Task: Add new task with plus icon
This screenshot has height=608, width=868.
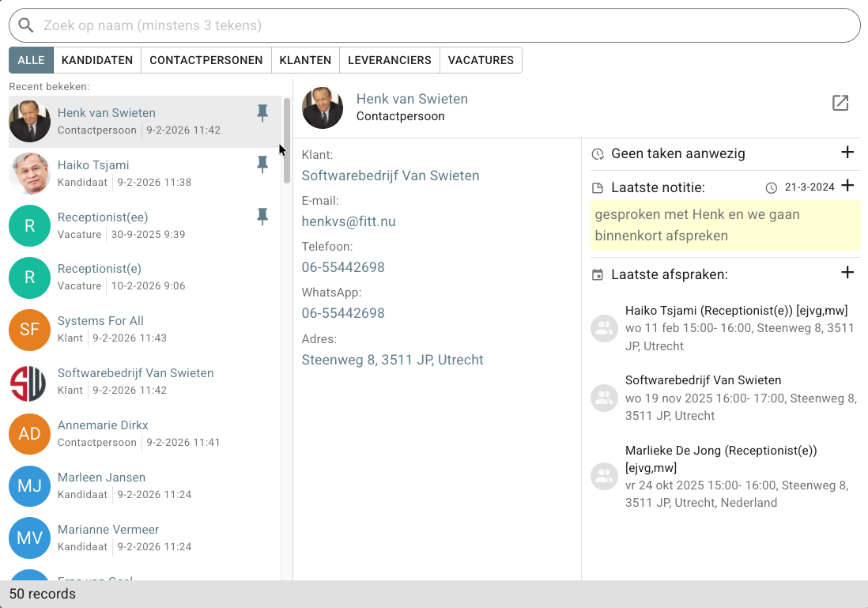Action: (847, 153)
